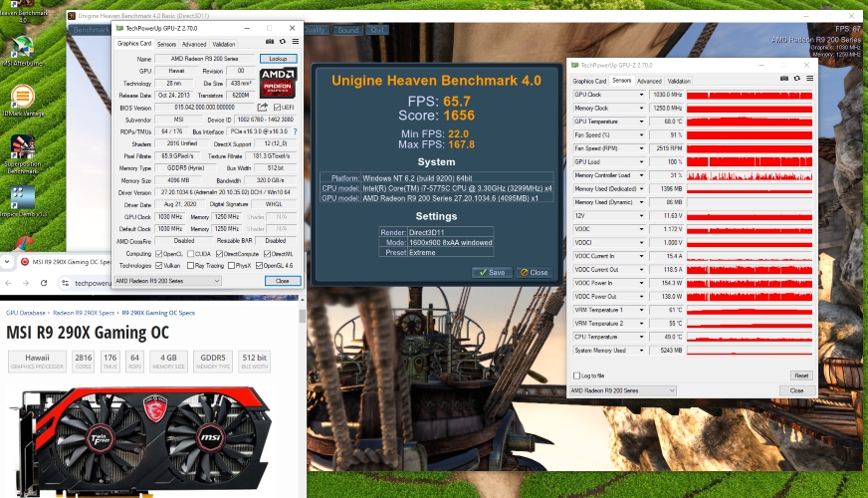Click the Reset button in Sensors window
The height and width of the screenshot is (498, 868).
point(801,375)
